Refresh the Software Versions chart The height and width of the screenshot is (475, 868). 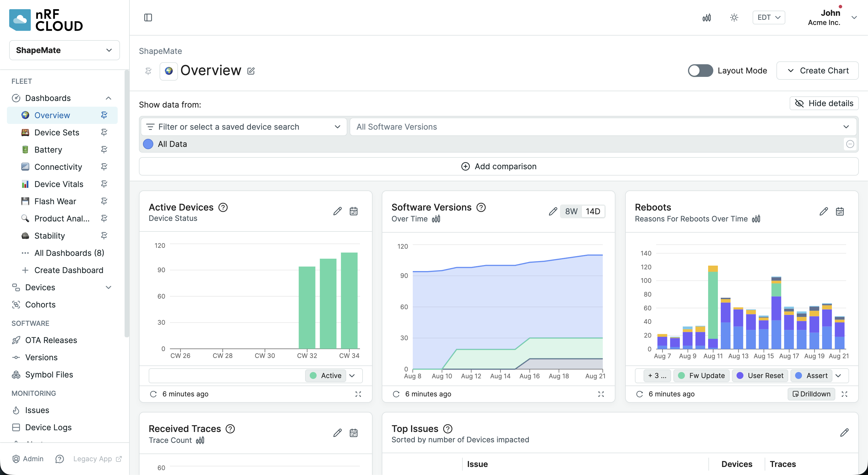click(396, 394)
